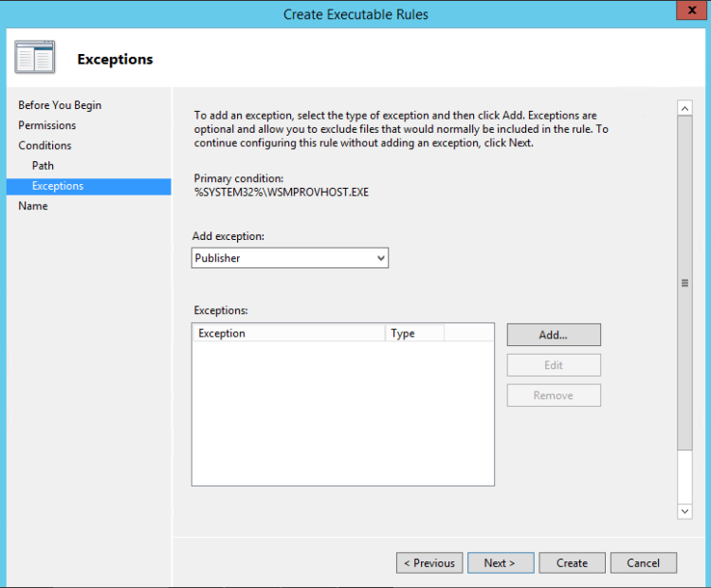711x588 pixels.
Task: Click the scrollbar up arrow
Action: point(685,109)
